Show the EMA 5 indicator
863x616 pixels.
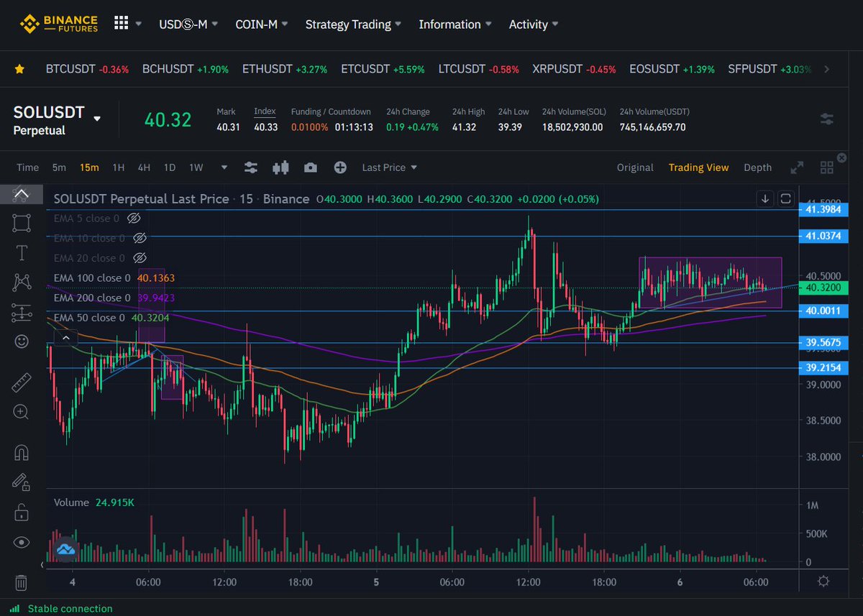coord(133,217)
